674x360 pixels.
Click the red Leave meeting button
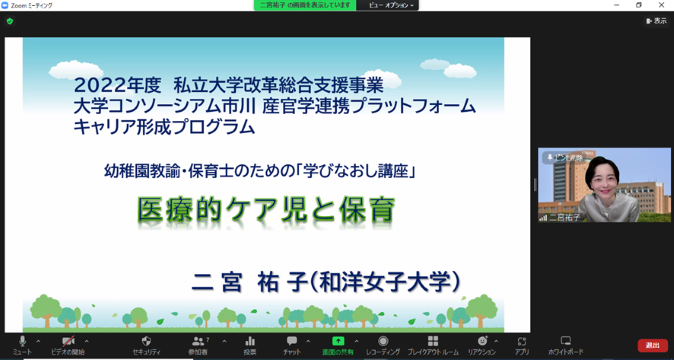click(653, 345)
